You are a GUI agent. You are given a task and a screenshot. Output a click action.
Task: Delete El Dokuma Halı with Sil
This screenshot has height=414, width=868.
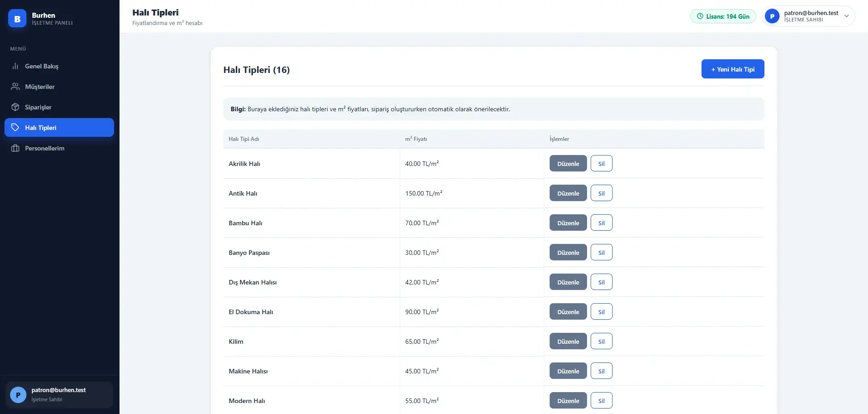601,311
